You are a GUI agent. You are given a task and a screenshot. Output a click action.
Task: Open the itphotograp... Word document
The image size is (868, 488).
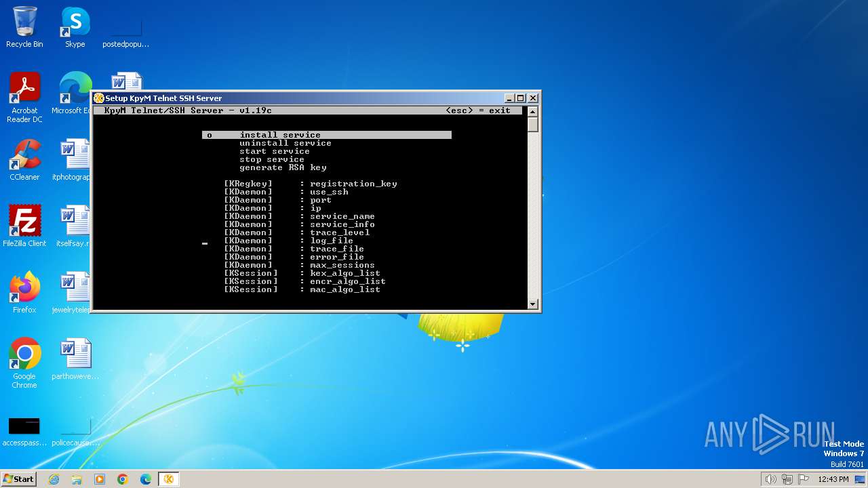[72, 159]
